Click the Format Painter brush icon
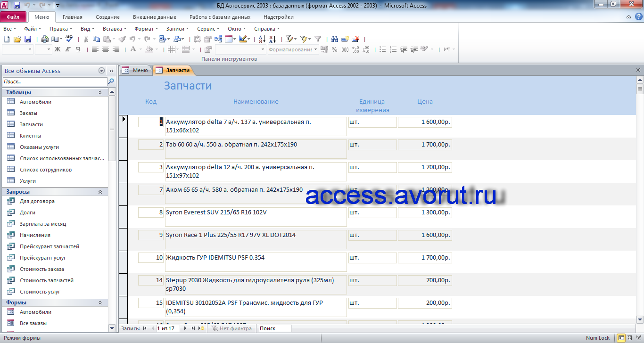644x343 pixels. [122, 39]
